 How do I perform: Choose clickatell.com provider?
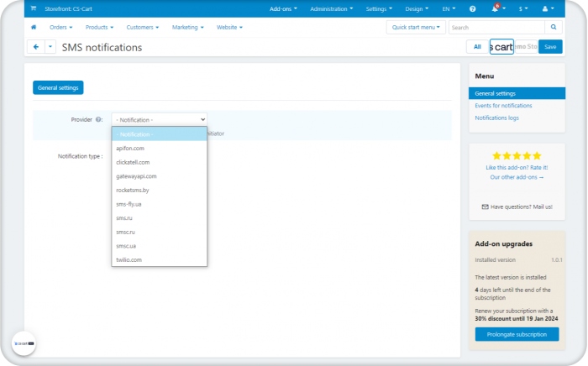pos(160,162)
